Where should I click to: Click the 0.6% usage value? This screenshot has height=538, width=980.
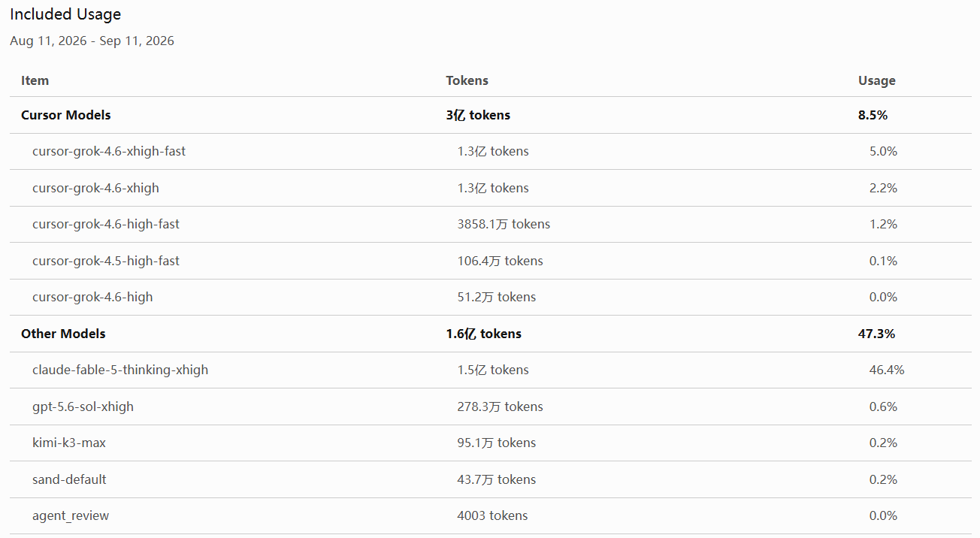point(883,407)
